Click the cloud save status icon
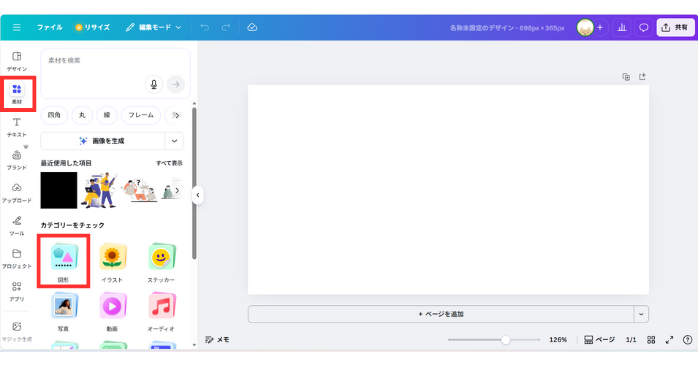Image resolution: width=698 pixels, height=365 pixels. [x=252, y=28]
